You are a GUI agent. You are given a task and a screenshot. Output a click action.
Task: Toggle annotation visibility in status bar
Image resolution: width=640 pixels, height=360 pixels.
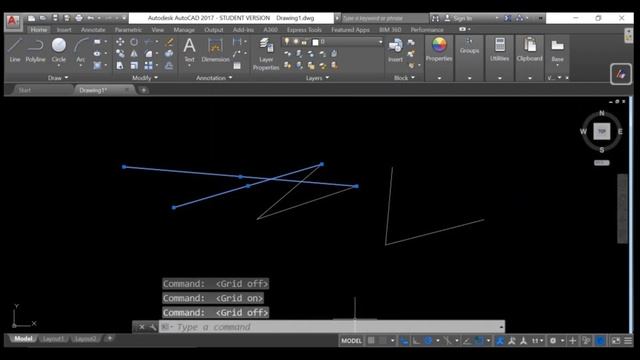tap(500, 340)
